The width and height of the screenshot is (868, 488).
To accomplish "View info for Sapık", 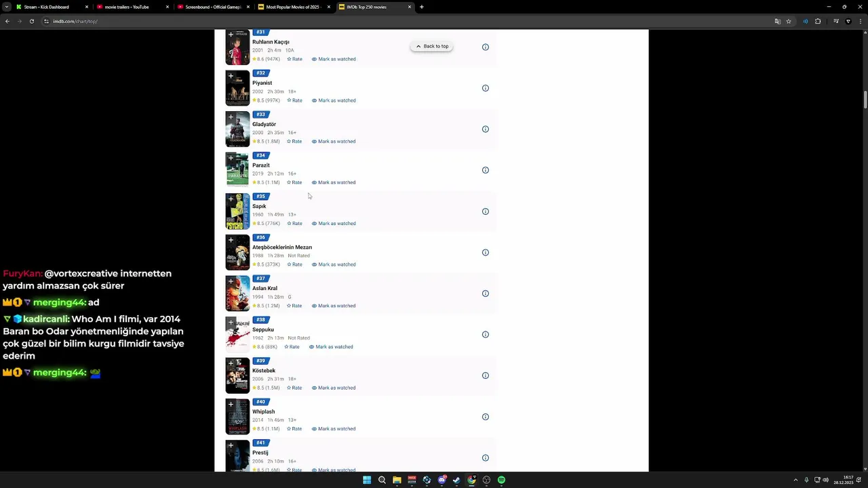I will 486,211.
